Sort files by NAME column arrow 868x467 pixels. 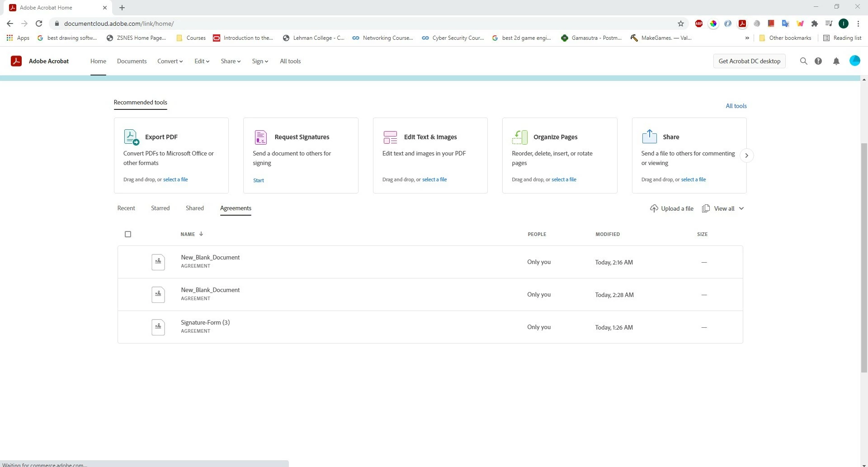point(201,234)
